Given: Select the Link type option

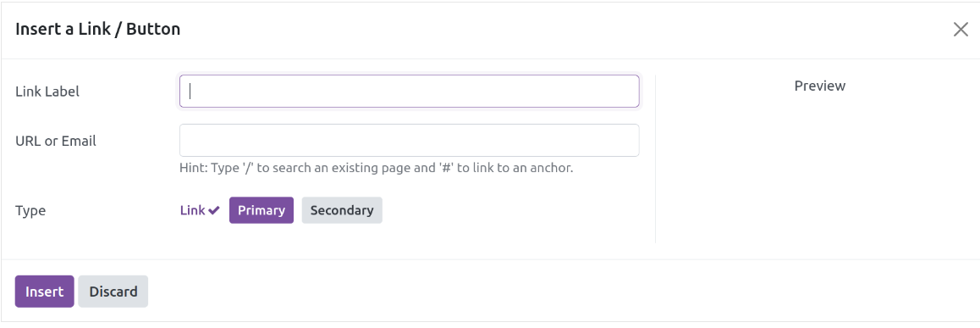Looking at the screenshot, I should point(200,210).
